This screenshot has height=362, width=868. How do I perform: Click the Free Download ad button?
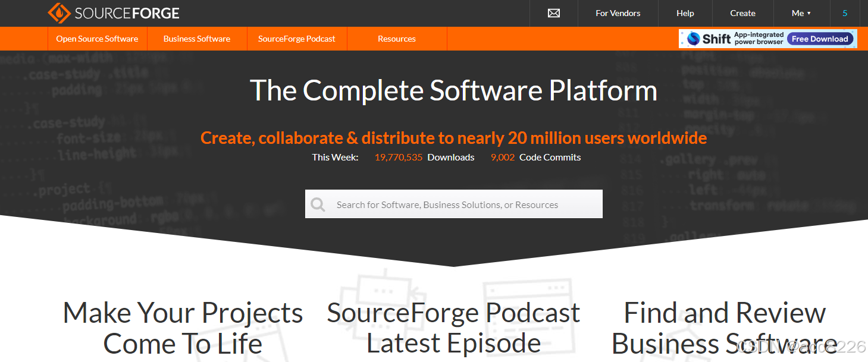coord(820,39)
